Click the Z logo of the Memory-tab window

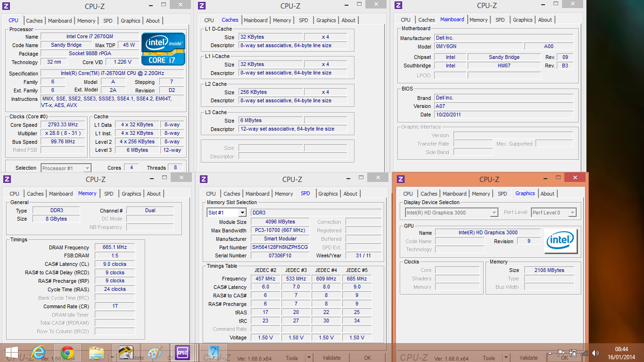[7, 179]
